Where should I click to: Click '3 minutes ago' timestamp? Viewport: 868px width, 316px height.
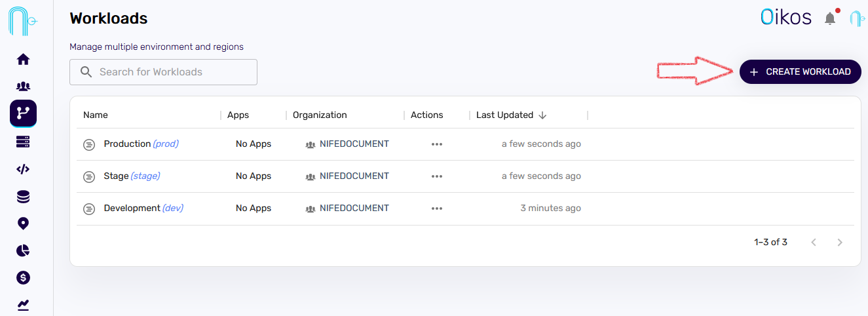click(x=551, y=208)
